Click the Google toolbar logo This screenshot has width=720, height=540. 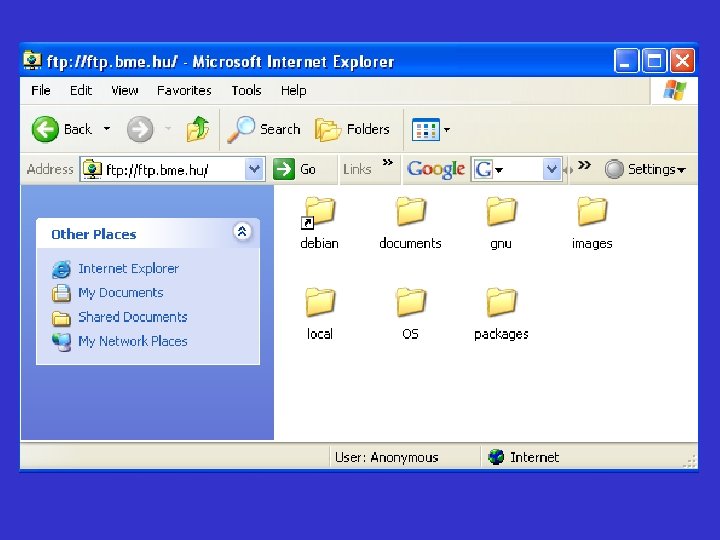436,169
